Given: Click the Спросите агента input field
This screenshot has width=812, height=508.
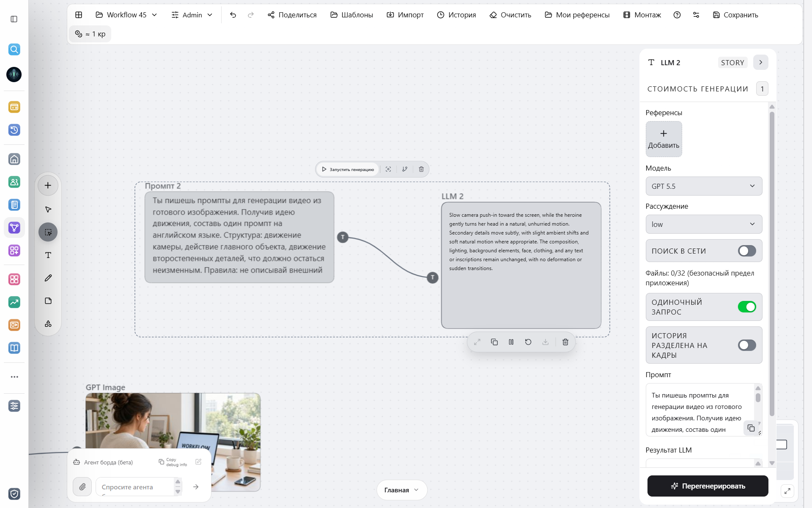Looking at the screenshot, I should point(134,487).
